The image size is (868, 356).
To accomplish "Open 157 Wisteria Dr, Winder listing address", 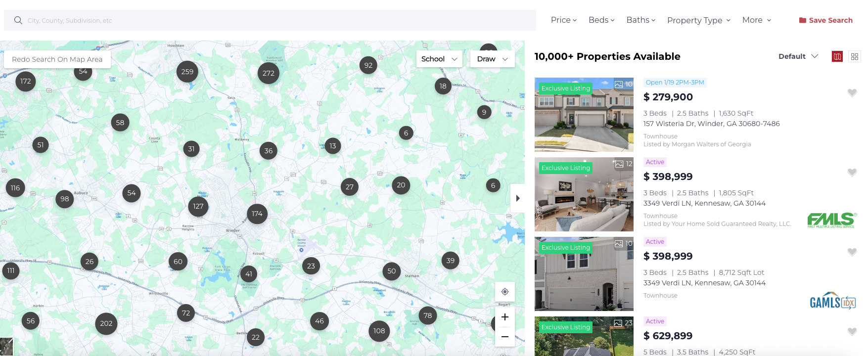I will [x=712, y=124].
